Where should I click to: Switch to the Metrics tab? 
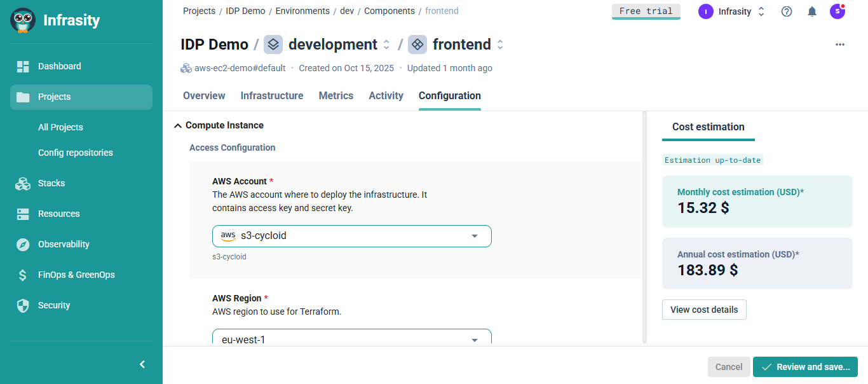pyautogui.click(x=336, y=96)
